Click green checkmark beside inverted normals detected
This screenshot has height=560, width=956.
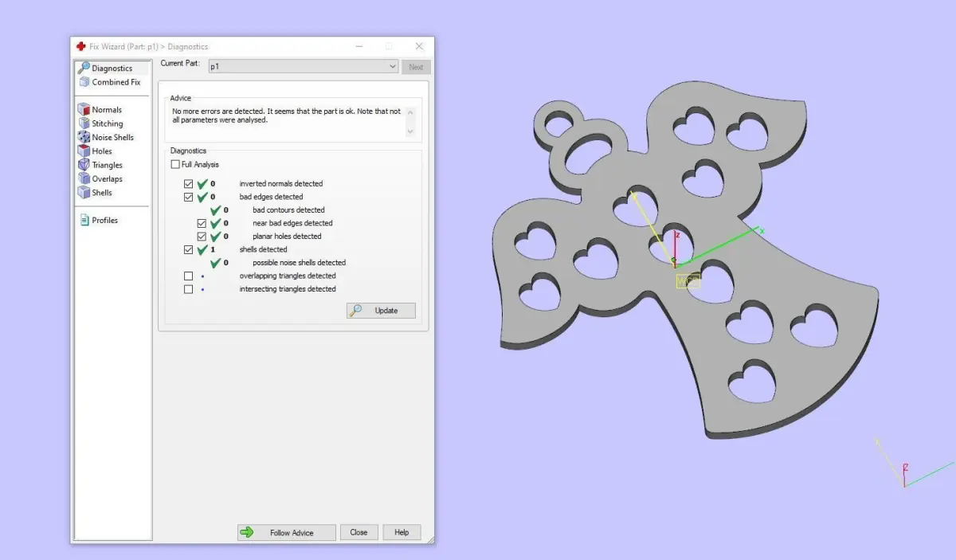(x=202, y=183)
